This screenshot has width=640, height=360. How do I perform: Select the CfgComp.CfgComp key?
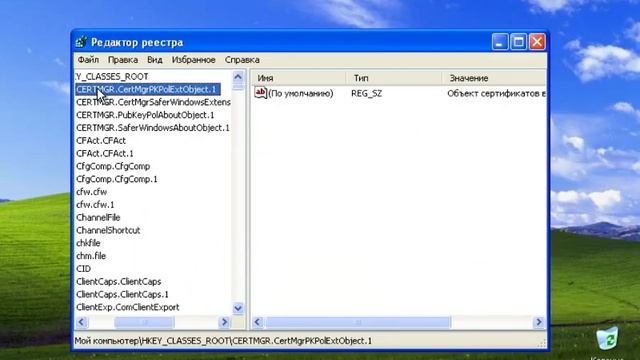[x=113, y=166]
